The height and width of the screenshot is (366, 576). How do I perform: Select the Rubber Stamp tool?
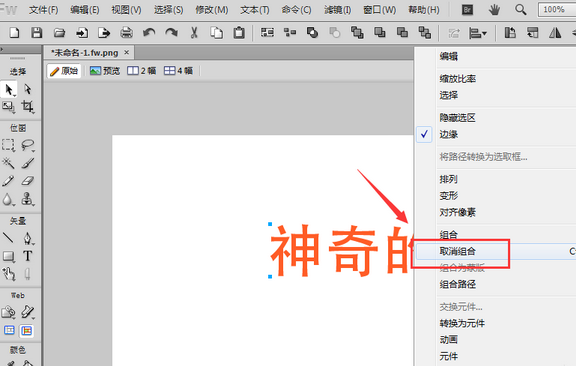click(28, 199)
